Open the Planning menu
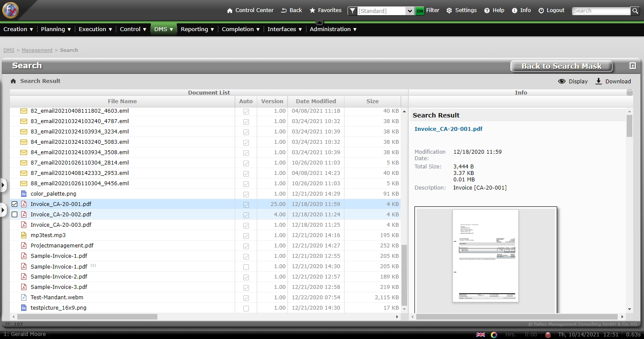Screen dimensions: 644x339 [x=56, y=29]
